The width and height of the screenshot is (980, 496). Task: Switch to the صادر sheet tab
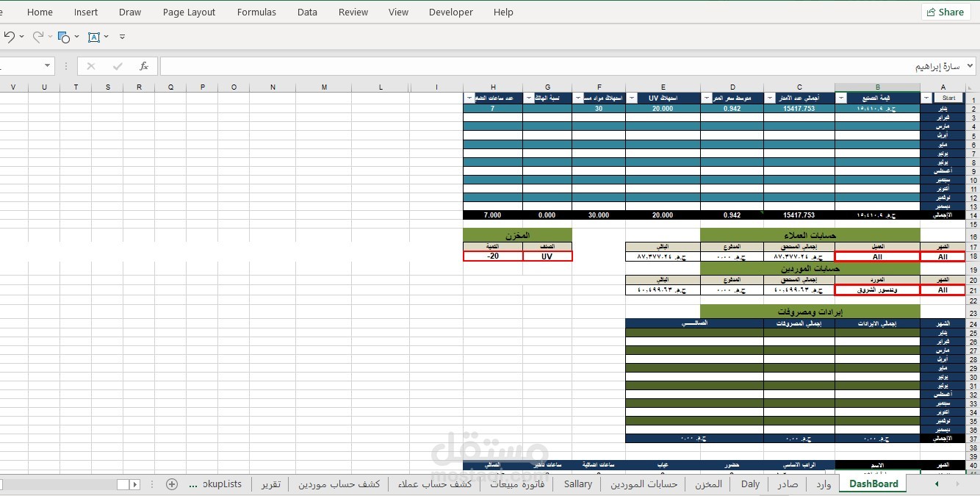(x=788, y=484)
